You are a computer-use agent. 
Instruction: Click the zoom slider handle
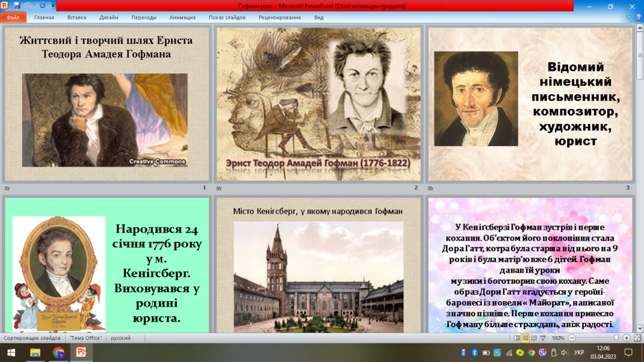pyautogui.click(x=616, y=338)
